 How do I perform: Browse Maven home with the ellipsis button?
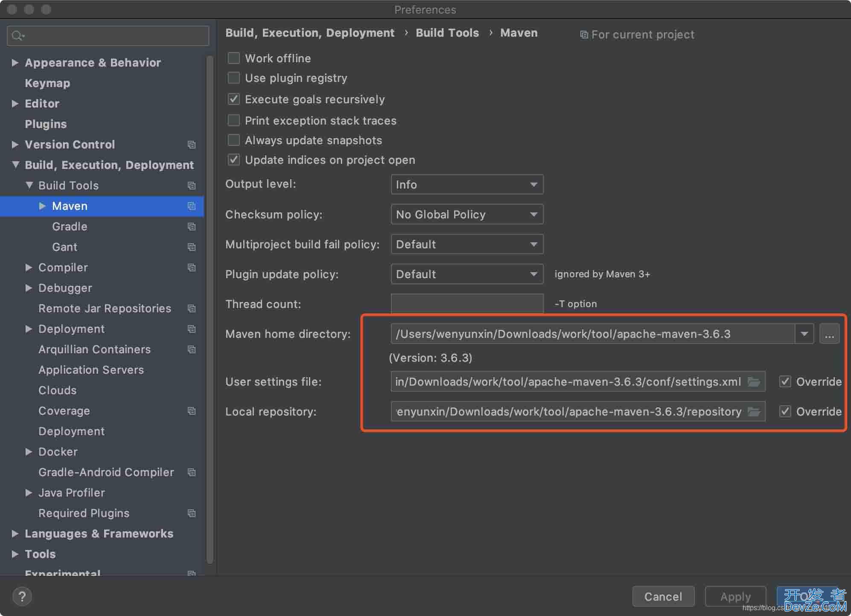tap(829, 334)
